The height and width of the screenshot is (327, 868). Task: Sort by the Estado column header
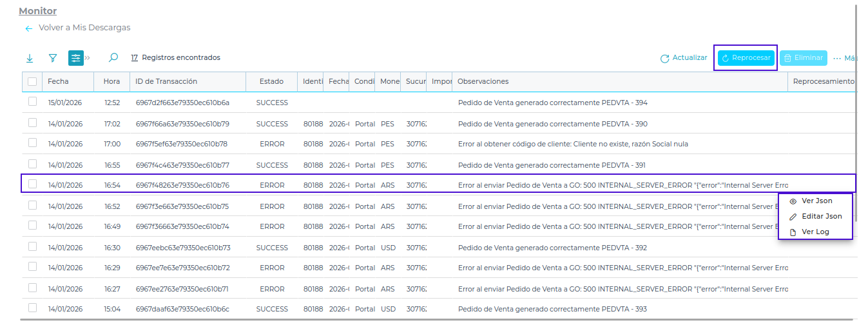pos(271,81)
